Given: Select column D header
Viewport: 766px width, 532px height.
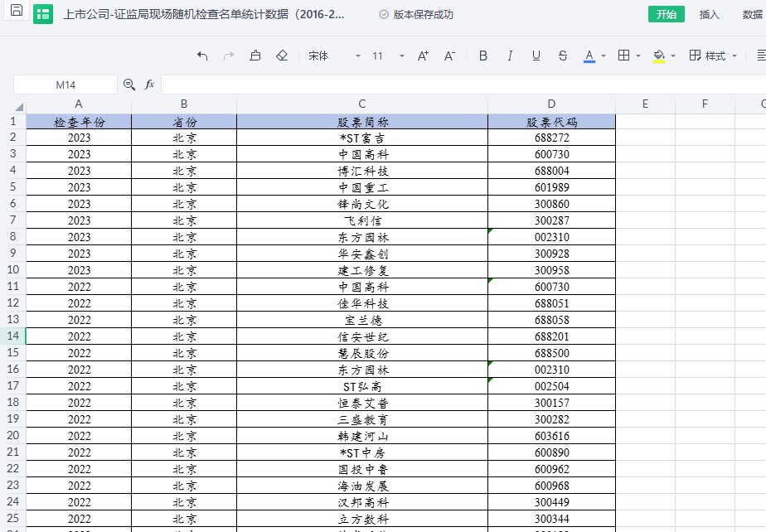Looking at the screenshot, I should (551, 104).
